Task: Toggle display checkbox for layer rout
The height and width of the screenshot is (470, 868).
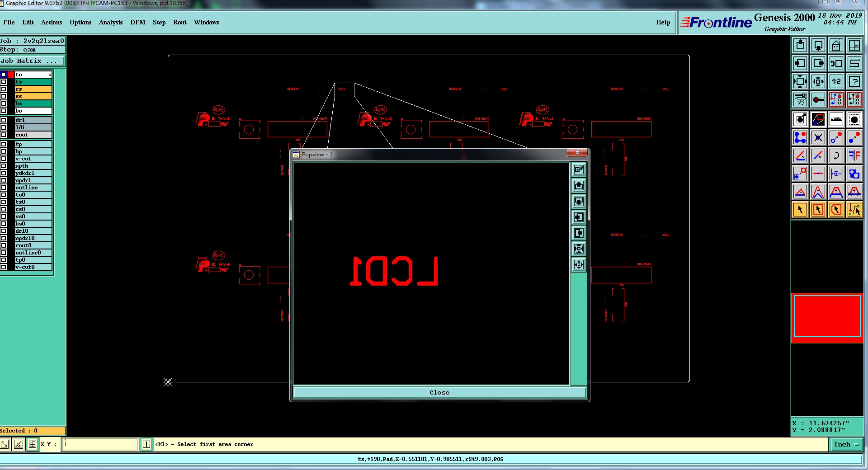Action: coord(4,135)
